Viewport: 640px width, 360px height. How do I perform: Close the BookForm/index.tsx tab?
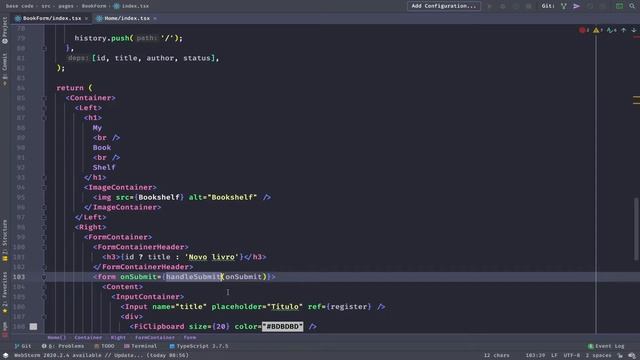(x=86, y=18)
